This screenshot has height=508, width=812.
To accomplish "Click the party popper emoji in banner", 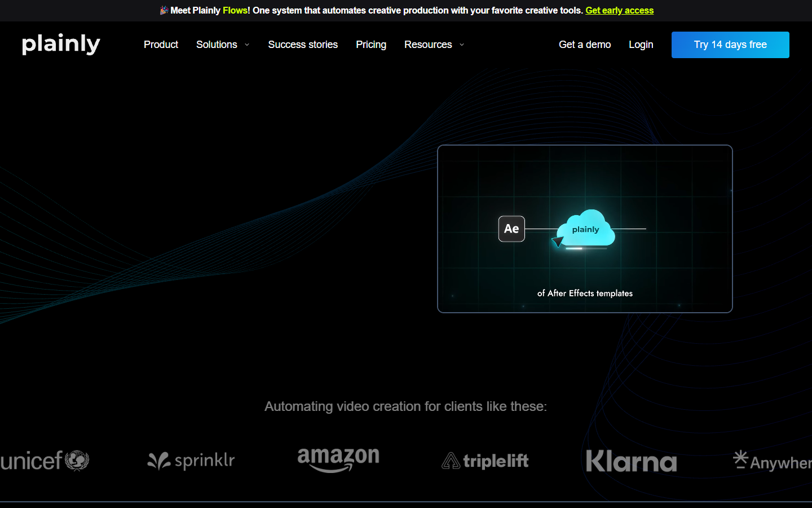I will click(x=164, y=10).
